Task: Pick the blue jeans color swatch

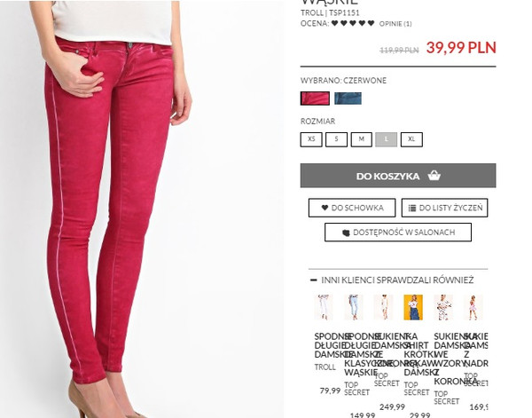Action: [x=348, y=99]
